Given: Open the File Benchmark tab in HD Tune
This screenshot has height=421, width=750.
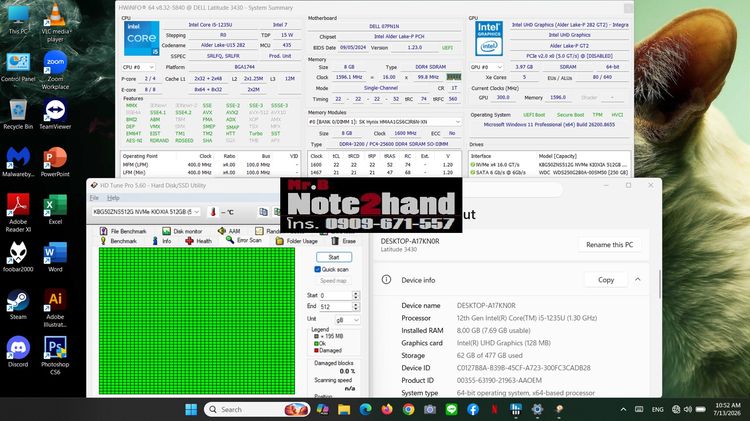Looking at the screenshot, I should pyautogui.click(x=123, y=231).
